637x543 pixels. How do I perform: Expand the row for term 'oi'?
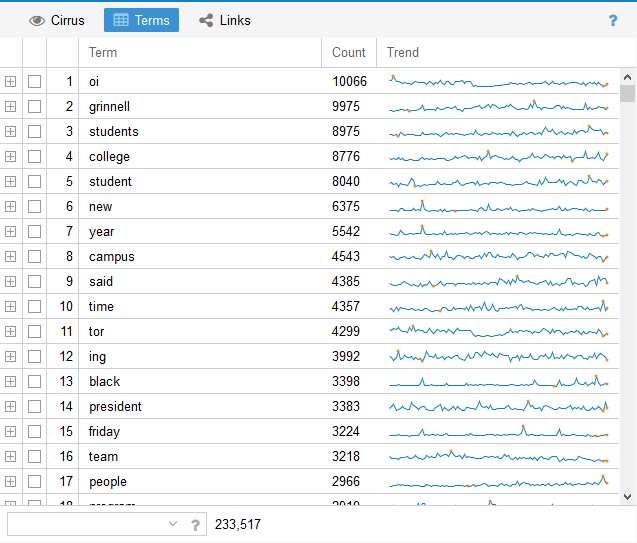[11, 82]
